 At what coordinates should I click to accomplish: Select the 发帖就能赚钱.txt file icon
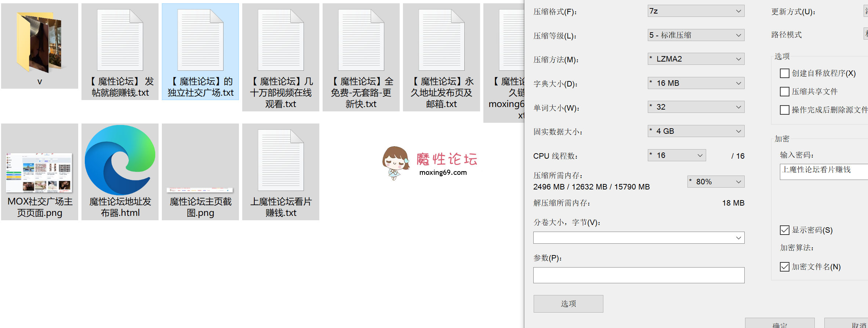120,40
